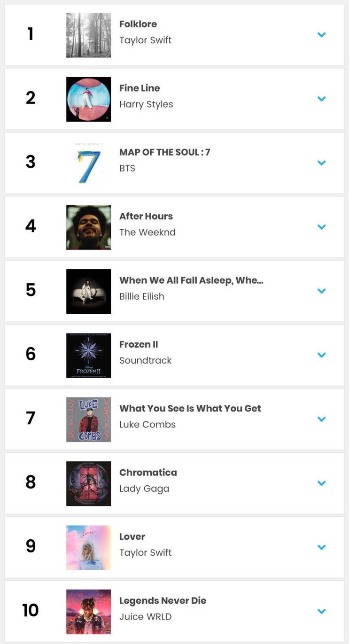Expand the Folklore chart entry chevron
Screen dimensions: 349x644
[322, 35]
